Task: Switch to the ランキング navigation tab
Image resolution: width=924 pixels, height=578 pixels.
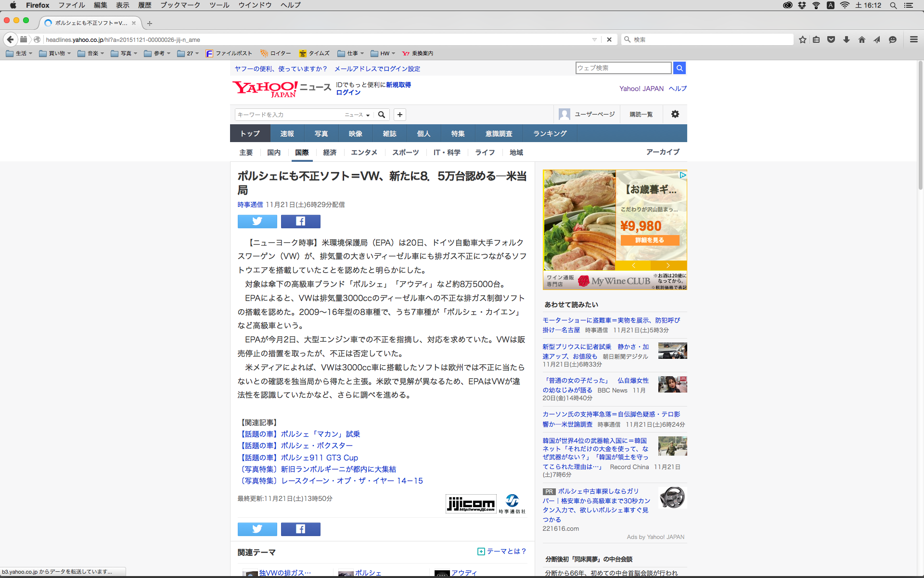Action: tap(550, 133)
